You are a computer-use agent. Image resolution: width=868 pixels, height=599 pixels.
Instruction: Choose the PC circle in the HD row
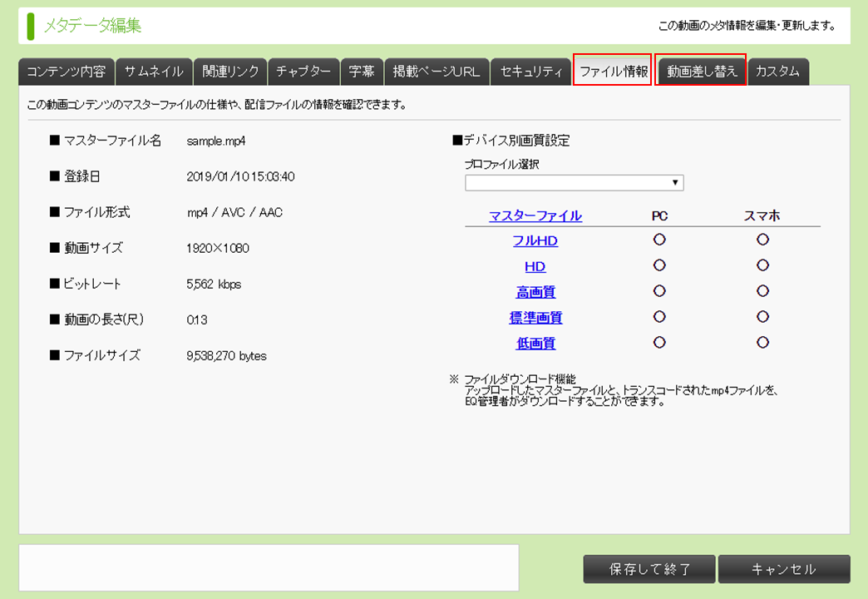coord(659,265)
